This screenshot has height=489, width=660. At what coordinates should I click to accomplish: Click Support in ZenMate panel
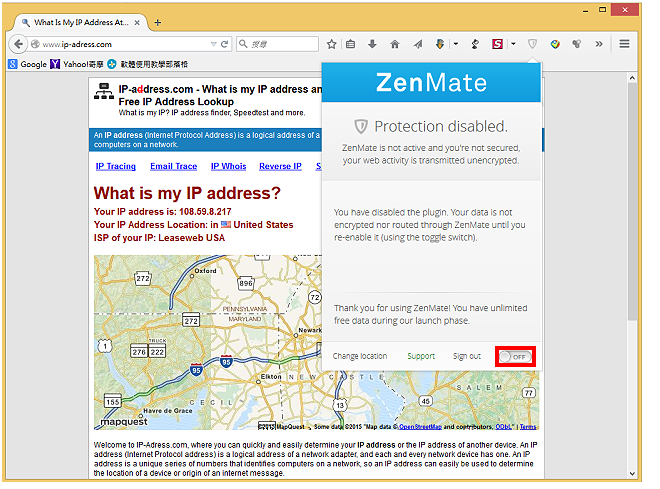coord(421,356)
